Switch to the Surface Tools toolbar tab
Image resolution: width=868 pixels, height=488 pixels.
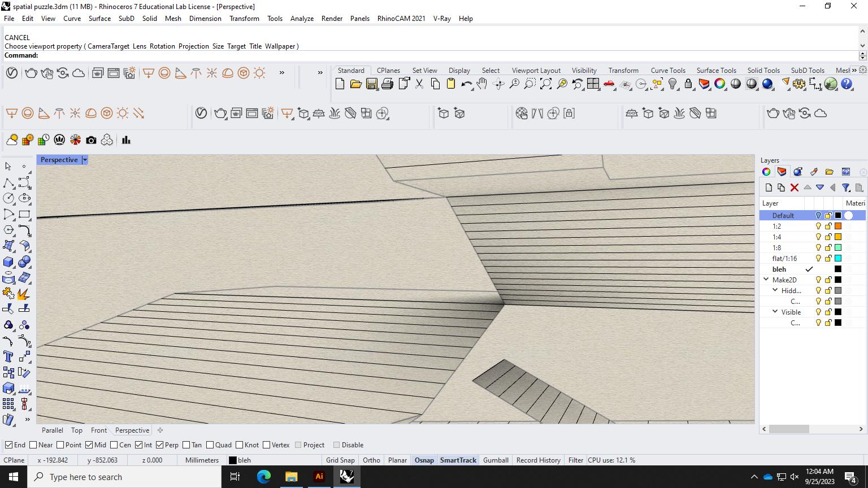716,71
